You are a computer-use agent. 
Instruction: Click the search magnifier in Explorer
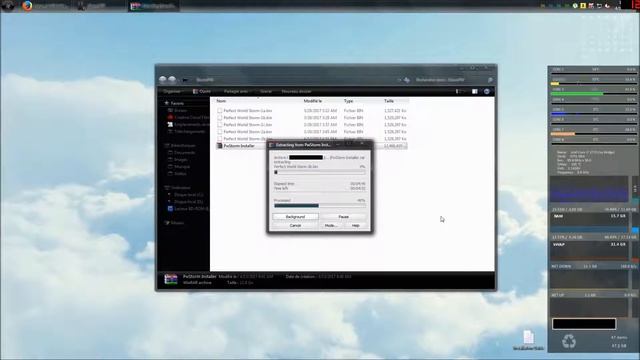pyautogui.click(x=490, y=80)
